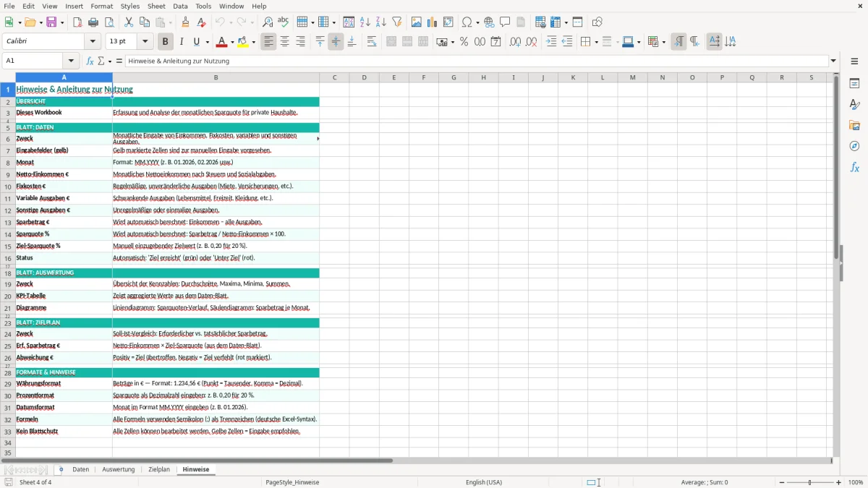Image resolution: width=868 pixels, height=488 pixels.
Task: Apply red font color swatch
Action: point(221,42)
